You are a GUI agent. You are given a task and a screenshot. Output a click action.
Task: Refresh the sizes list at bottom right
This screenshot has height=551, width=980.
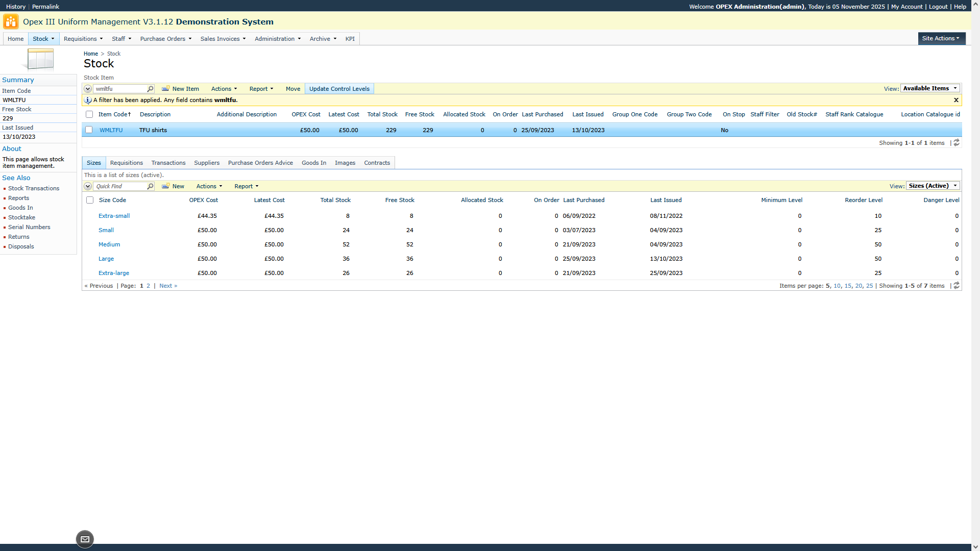(x=957, y=286)
